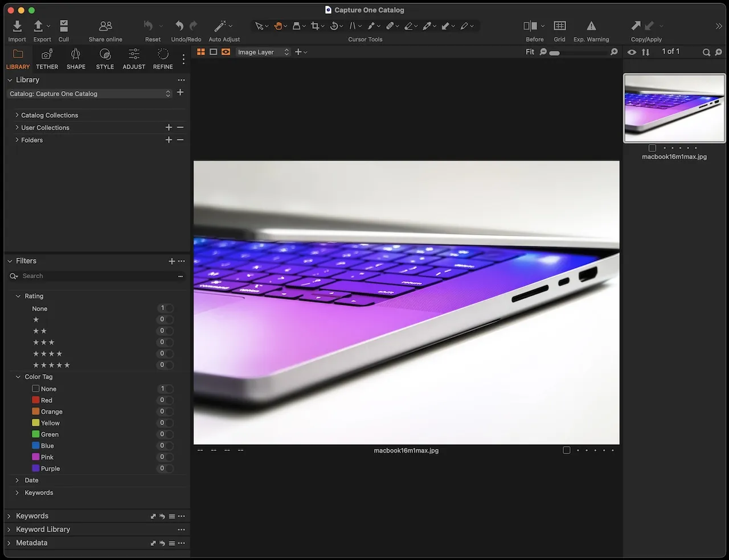Expand the Catalog Collections section
The image size is (729, 560).
(49, 115)
